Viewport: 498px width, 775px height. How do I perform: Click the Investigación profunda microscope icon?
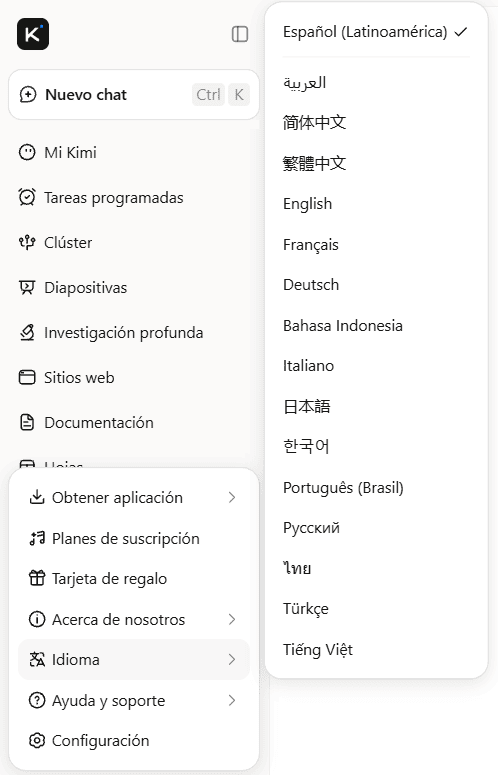pos(27,332)
